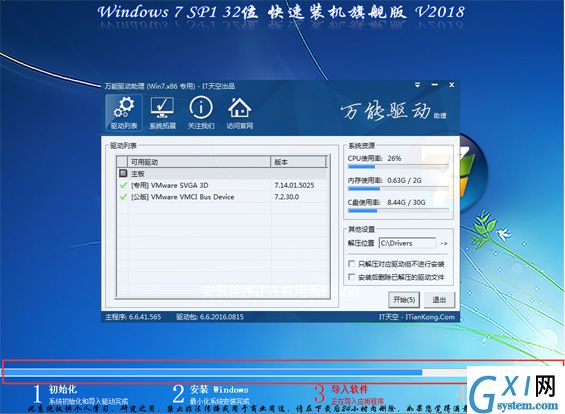
Task: Click the IT天空 - ITianKong.Com link
Action: (x=417, y=317)
